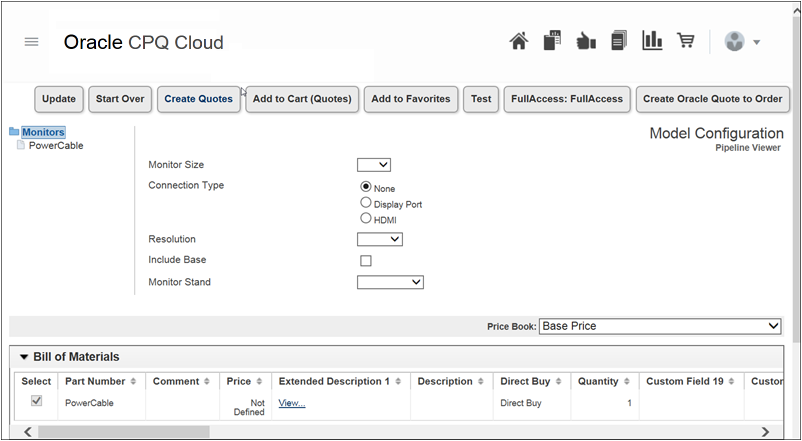Sort by Quantity column

coord(627,382)
